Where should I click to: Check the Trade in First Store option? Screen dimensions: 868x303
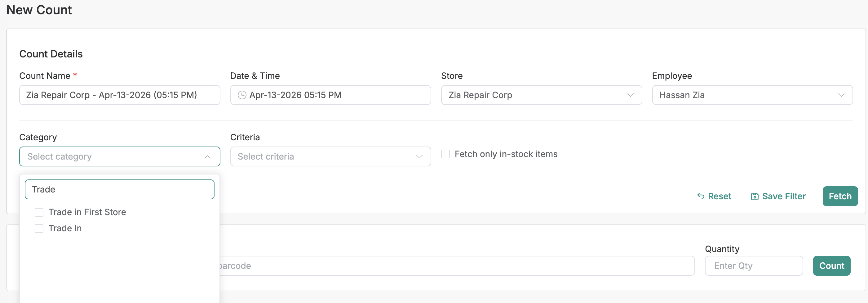pos(39,212)
